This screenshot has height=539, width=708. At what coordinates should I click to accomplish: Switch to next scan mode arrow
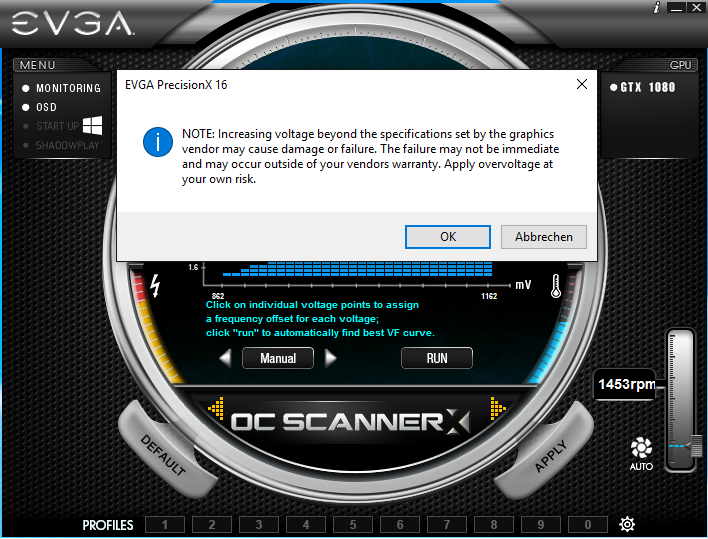331,358
